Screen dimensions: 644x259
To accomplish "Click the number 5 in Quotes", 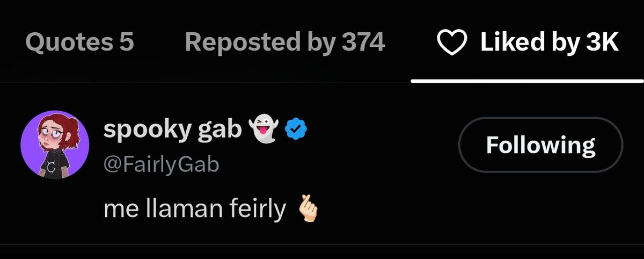I will [x=127, y=42].
